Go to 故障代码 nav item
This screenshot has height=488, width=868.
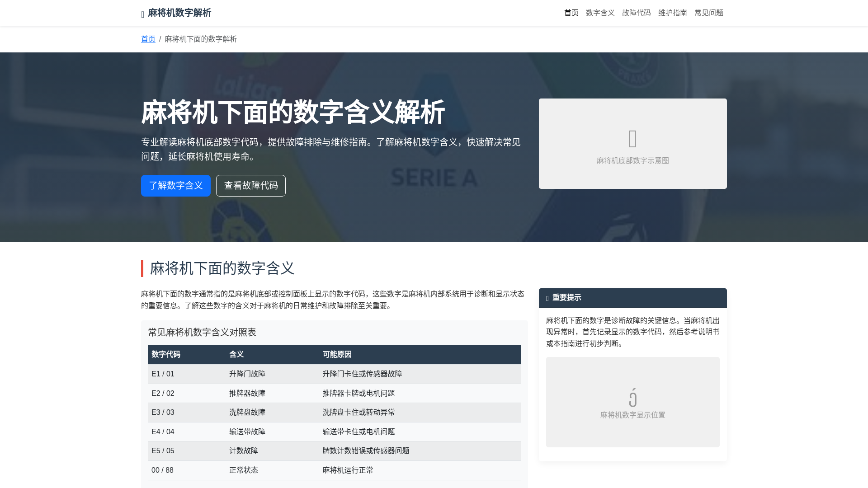click(x=636, y=13)
